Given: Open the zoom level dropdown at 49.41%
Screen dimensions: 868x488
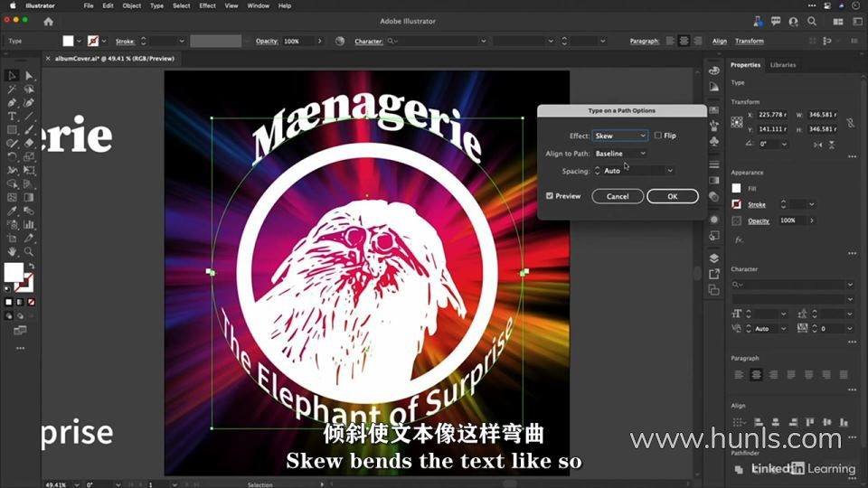Looking at the screenshot, I should (76, 484).
